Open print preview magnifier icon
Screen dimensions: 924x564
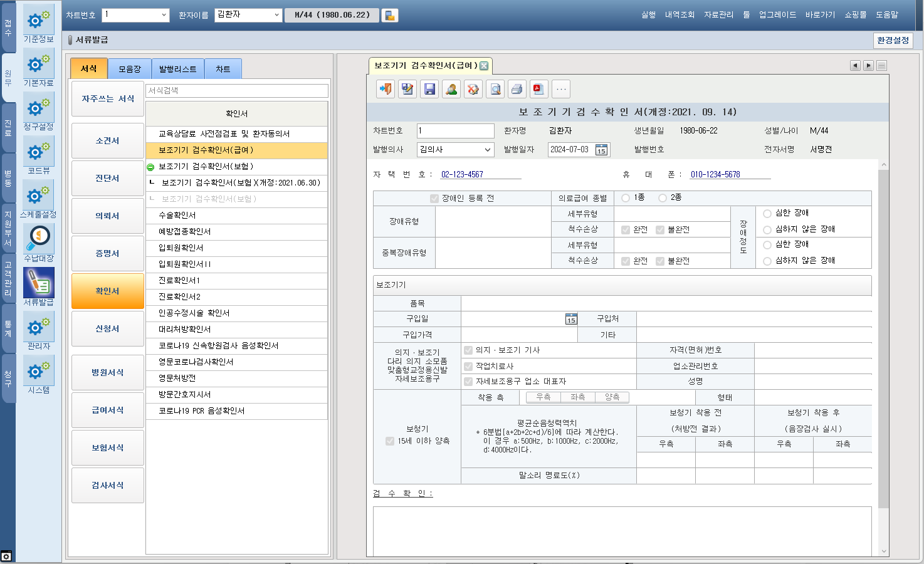(x=495, y=89)
